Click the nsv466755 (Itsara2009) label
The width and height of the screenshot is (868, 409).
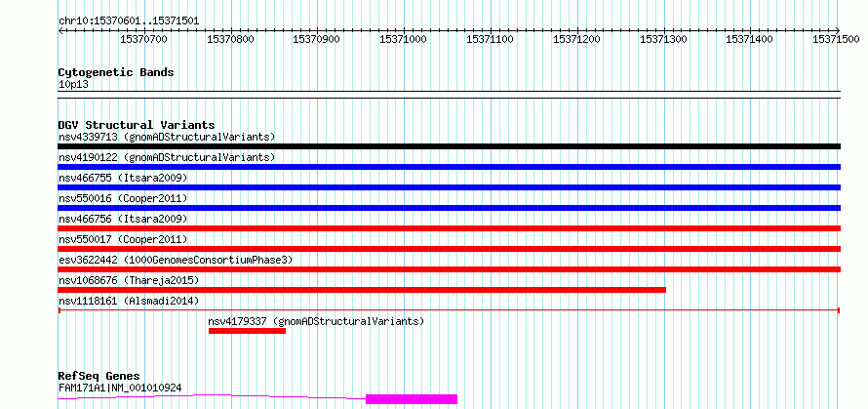pyautogui.click(x=123, y=178)
